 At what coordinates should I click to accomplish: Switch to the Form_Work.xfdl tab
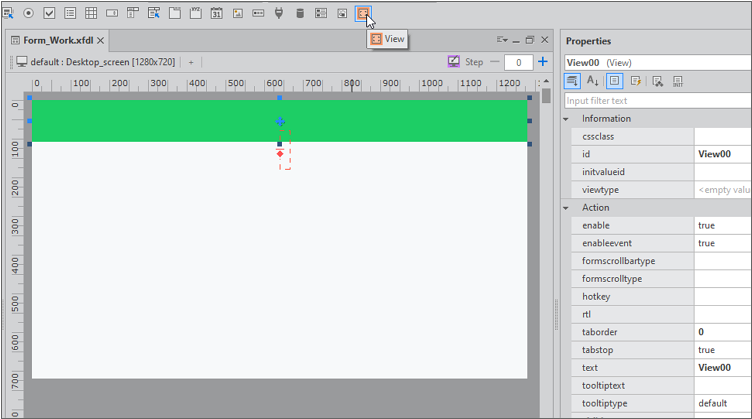(58, 40)
